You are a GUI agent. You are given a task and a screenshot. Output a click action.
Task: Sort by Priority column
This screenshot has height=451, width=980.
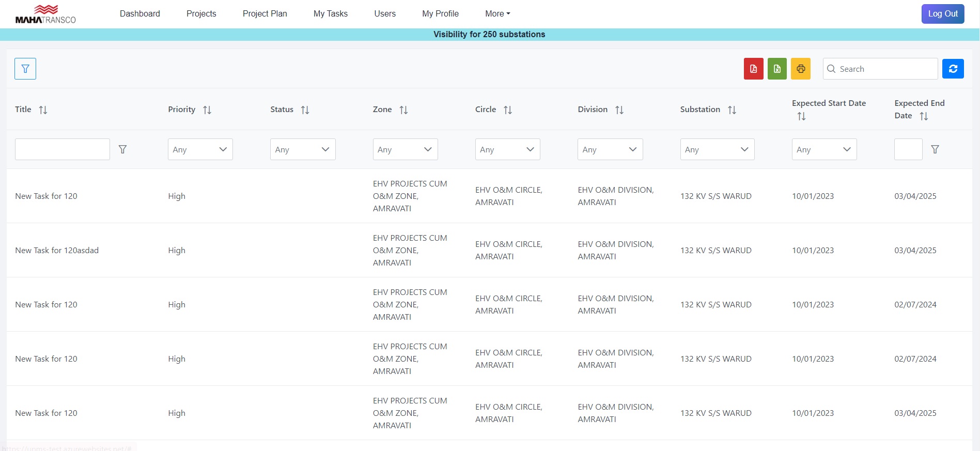coord(207,110)
